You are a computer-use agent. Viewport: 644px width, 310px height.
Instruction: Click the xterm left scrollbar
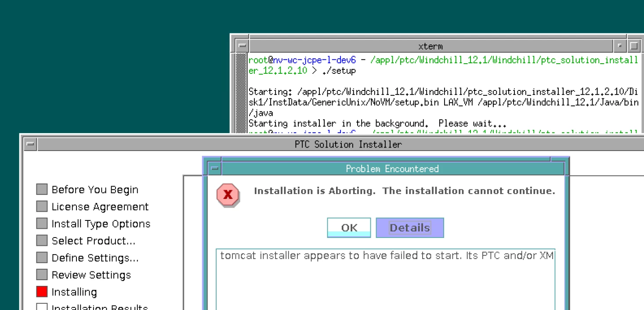pyautogui.click(x=242, y=93)
